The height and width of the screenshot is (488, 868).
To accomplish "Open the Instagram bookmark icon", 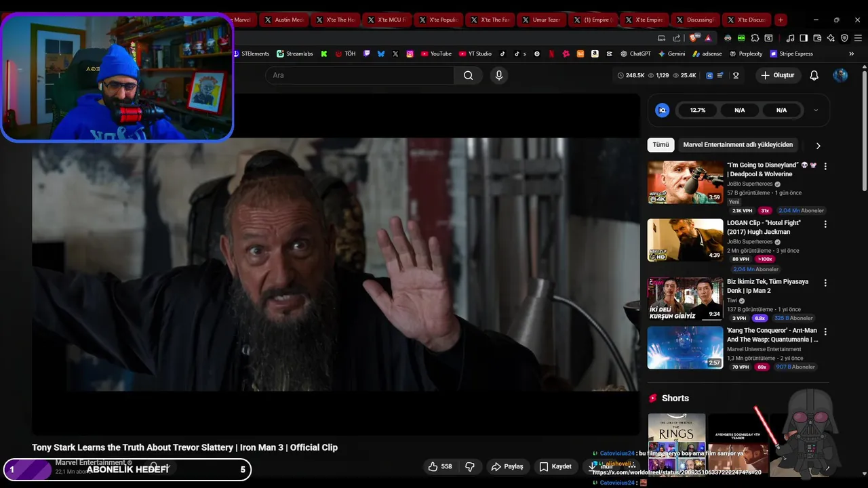I will tap(410, 54).
